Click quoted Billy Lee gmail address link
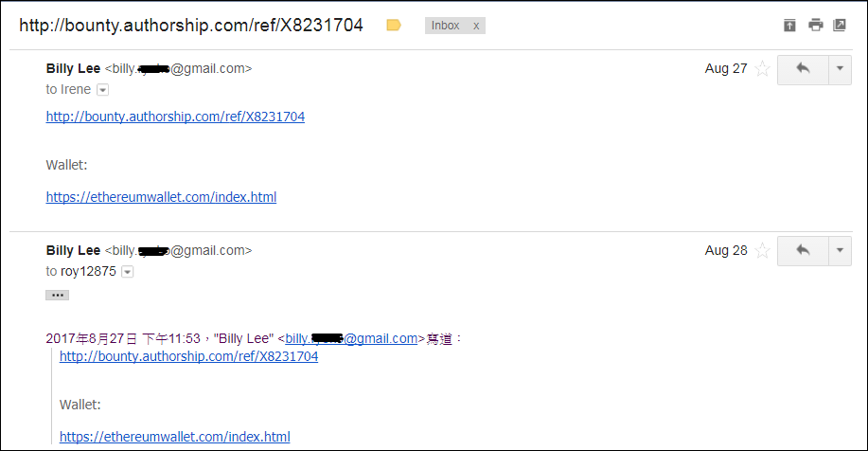Viewport: 868px width, 451px height. click(351, 338)
